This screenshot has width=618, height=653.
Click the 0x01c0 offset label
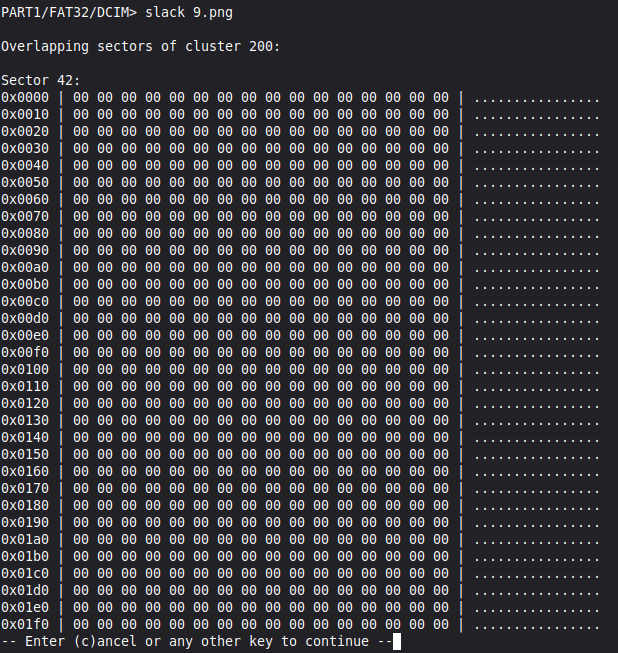25,573
